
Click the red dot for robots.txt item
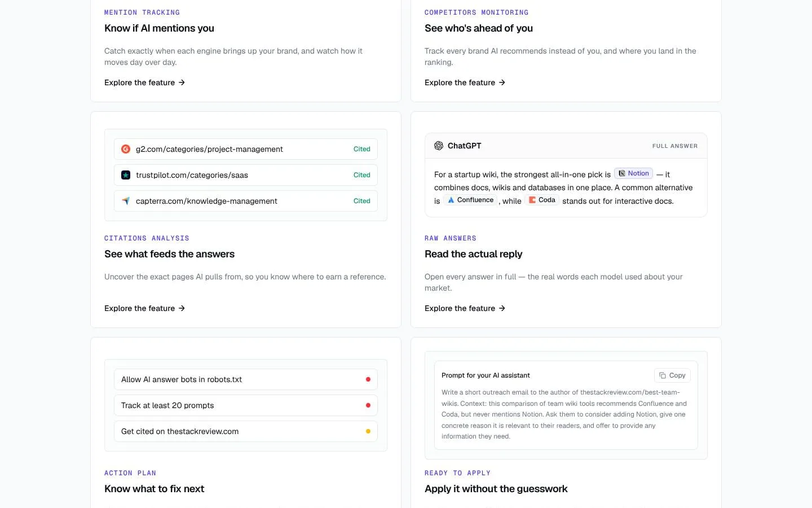pos(368,379)
